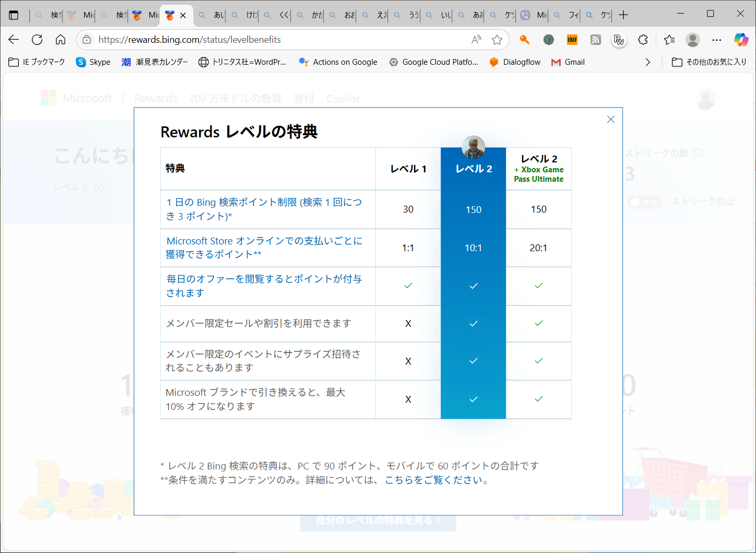Image resolution: width=756 pixels, height=553 pixels.
Task: Open the Skype bookmark
Action: click(x=93, y=62)
